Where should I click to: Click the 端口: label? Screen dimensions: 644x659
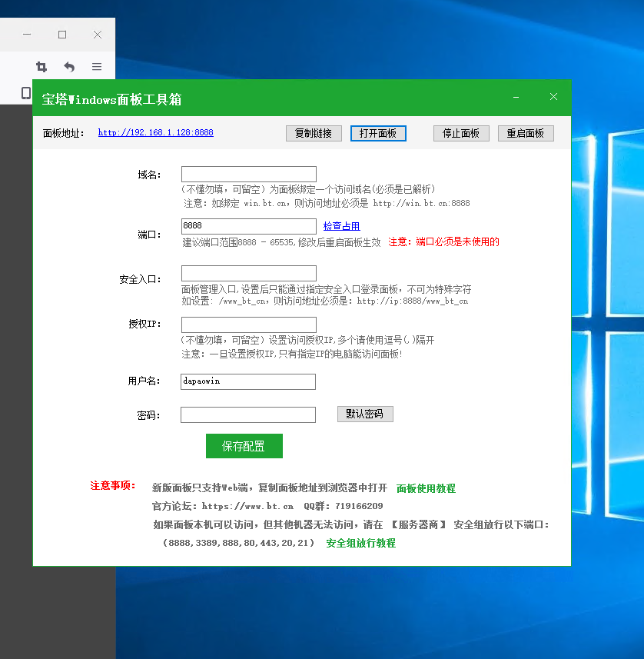coord(149,235)
